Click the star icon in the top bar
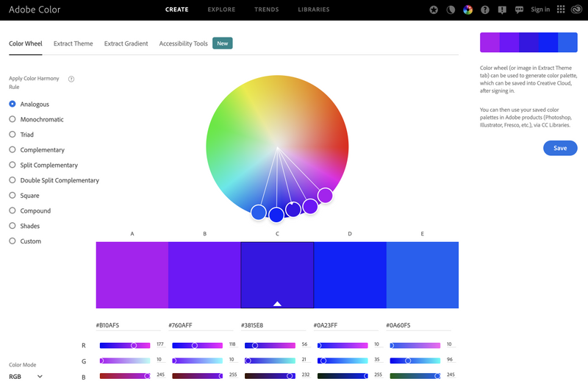The width and height of the screenshot is (588, 387). (x=434, y=10)
